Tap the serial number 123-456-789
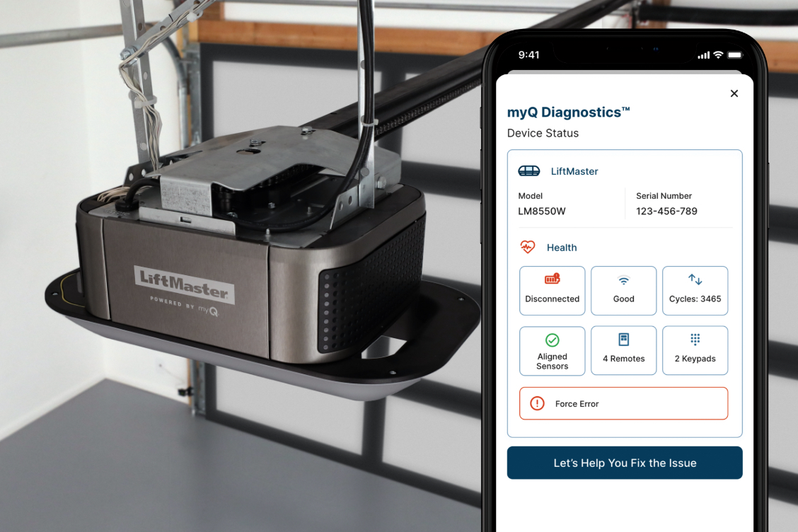Image resolution: width=798 pixels, height=532 pixels. 666,211
